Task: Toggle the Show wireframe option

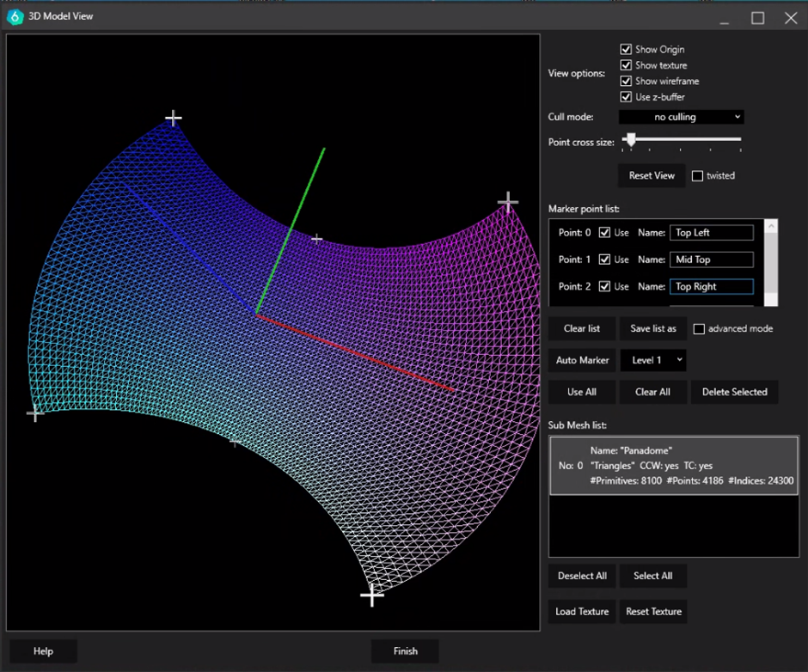Action: click(626, 82)
